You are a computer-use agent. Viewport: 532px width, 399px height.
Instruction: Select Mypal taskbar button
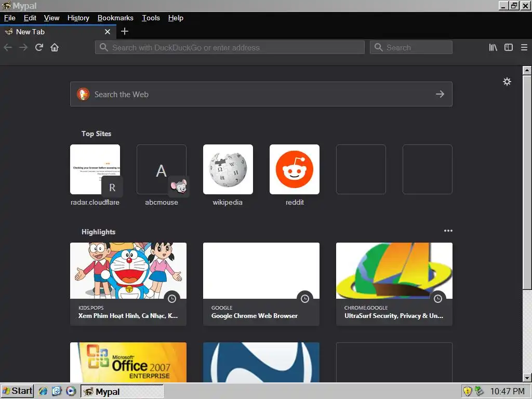pyautogui.click(x=122, y=392)
